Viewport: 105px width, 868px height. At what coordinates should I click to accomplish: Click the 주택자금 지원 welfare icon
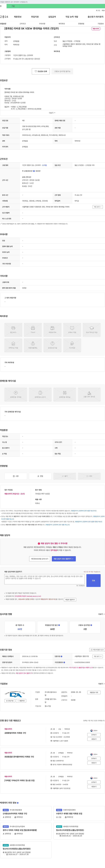coord(13,345)
